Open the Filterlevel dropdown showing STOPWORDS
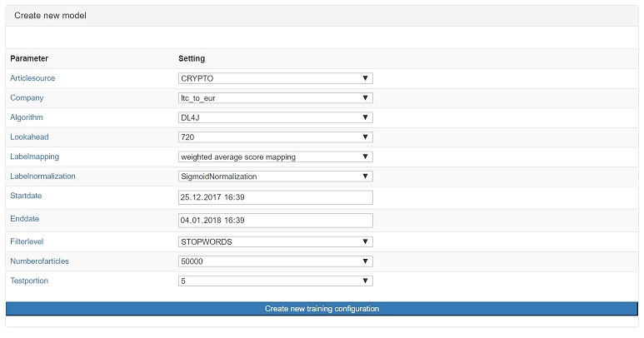Screen dimensions: 644x338 point(275,241)
